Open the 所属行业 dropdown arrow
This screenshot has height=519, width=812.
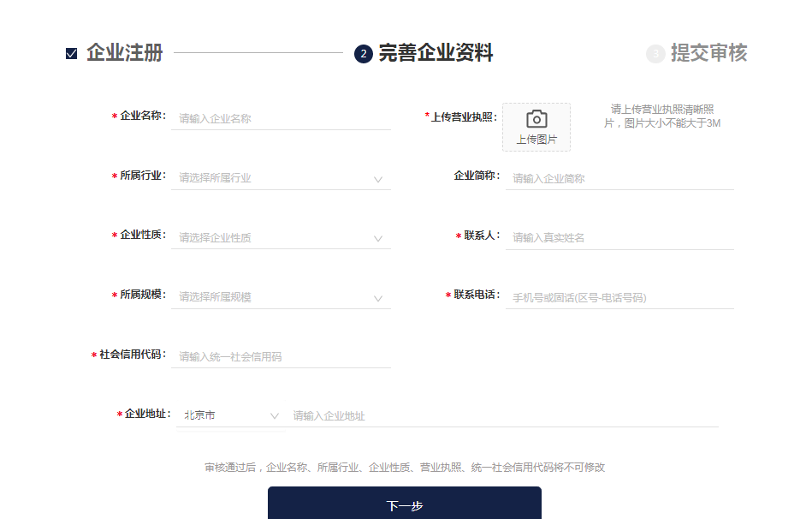[377, 179]
